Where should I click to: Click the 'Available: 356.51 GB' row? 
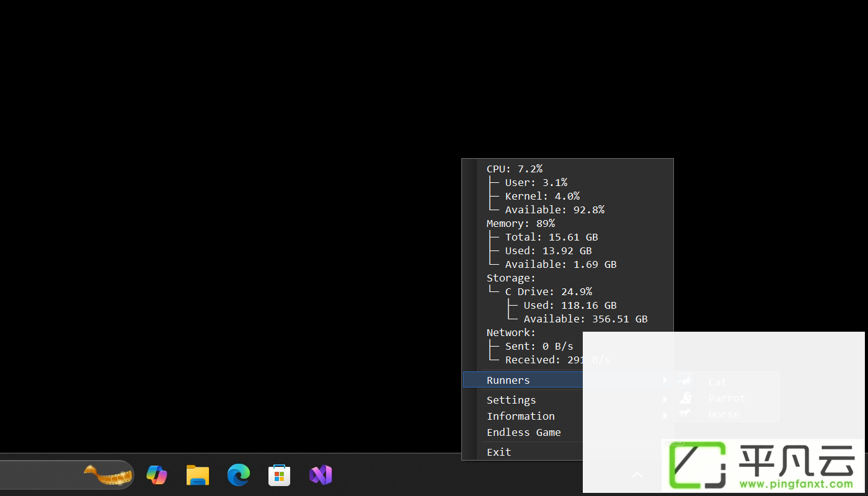pos(567,319)
